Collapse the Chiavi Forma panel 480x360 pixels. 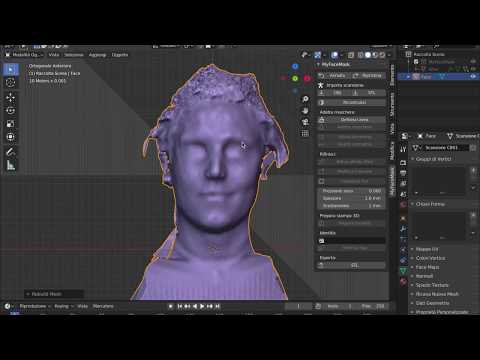[413, 204]
